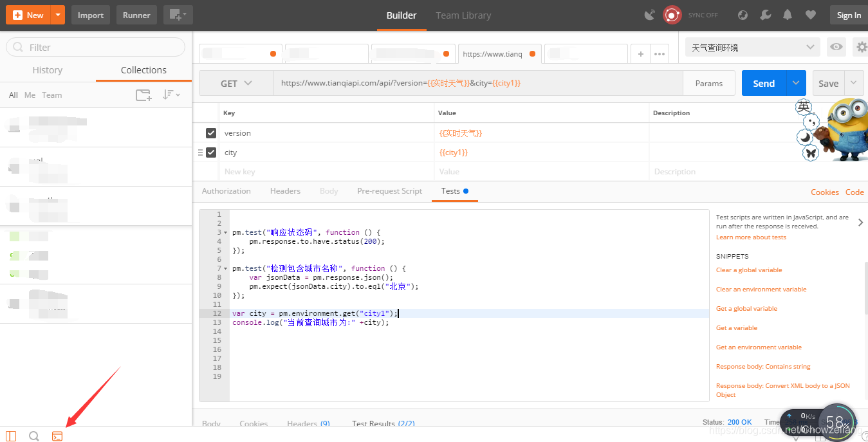Click the request URL field
The height and width of the screenshot is (442, 868).
tap(478, 84)
